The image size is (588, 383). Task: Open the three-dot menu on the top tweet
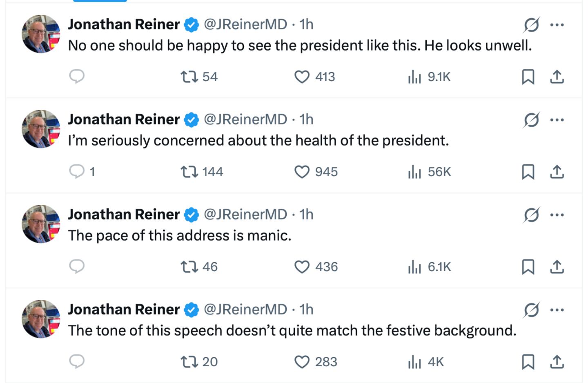[x=557, y=24]
